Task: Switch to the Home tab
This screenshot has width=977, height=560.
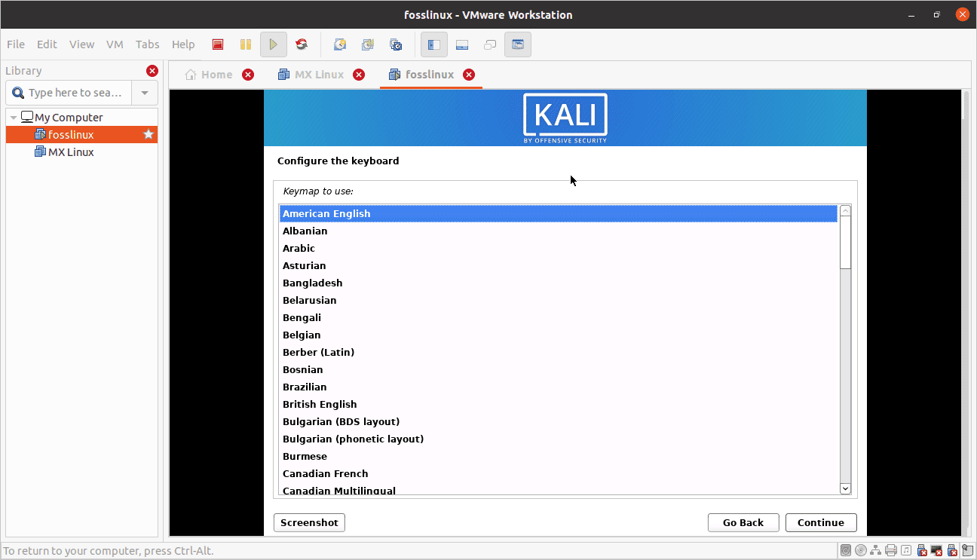Action: pos(209,75)
